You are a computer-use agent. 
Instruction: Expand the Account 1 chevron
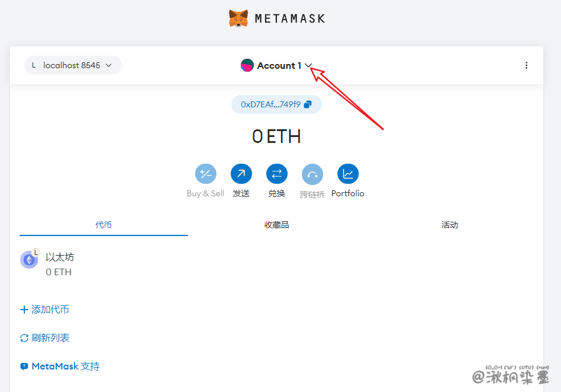[308, 66]
